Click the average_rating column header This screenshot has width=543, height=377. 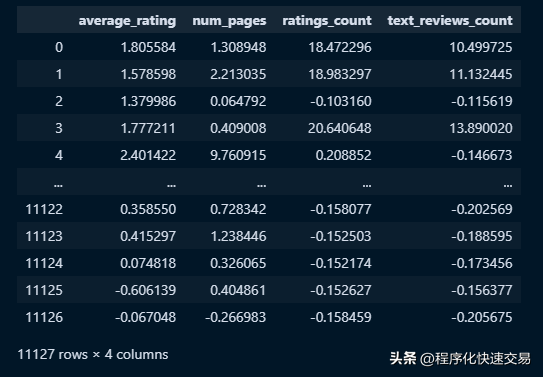click(x=127, y=20)
